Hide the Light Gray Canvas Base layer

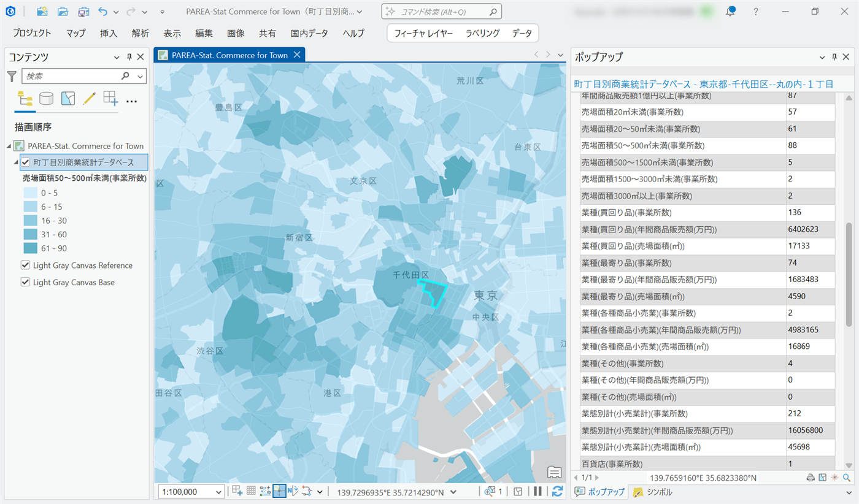[x=26, y=282]
